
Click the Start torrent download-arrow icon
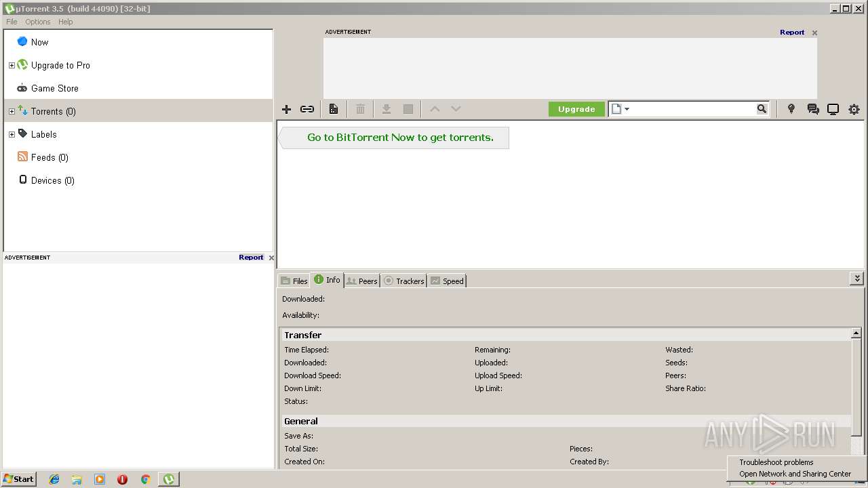coord(387,109)
